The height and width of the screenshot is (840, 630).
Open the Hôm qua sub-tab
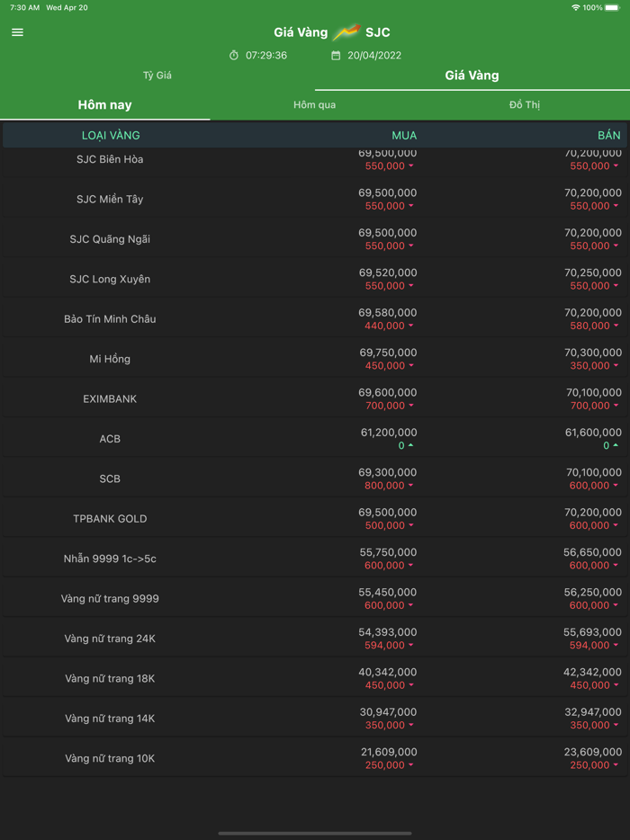[x=315, y=104]
